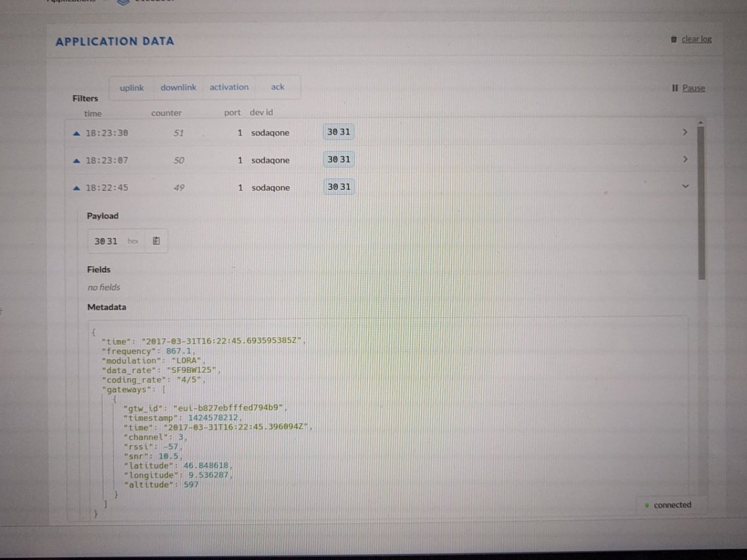
Task: Click the coding_rate value 4/5
Action: point(190,380)
